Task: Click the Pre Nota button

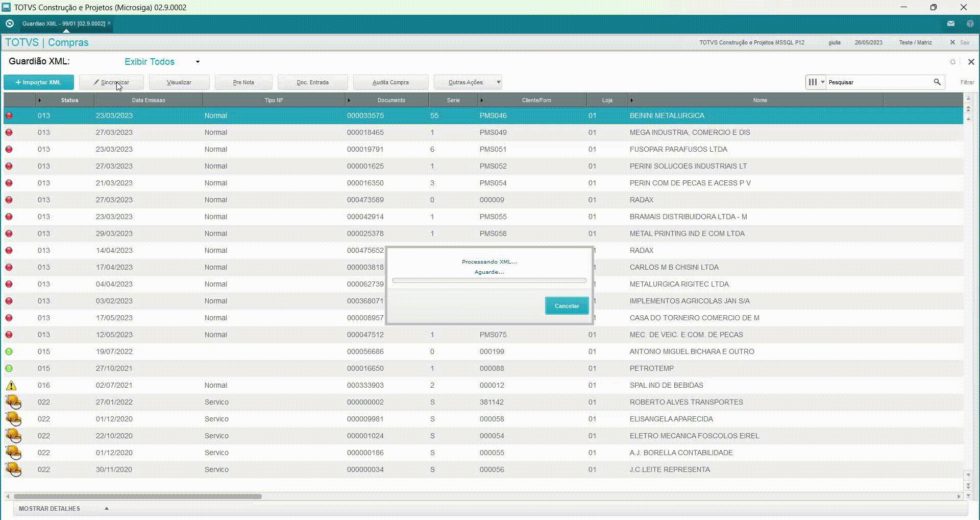Action: point(243,82)
